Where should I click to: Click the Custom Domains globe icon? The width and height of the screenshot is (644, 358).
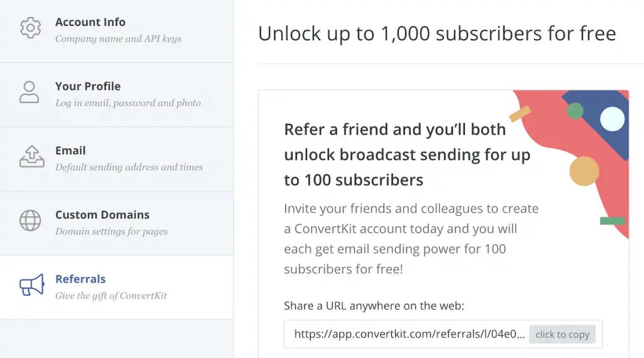point(30,220)
